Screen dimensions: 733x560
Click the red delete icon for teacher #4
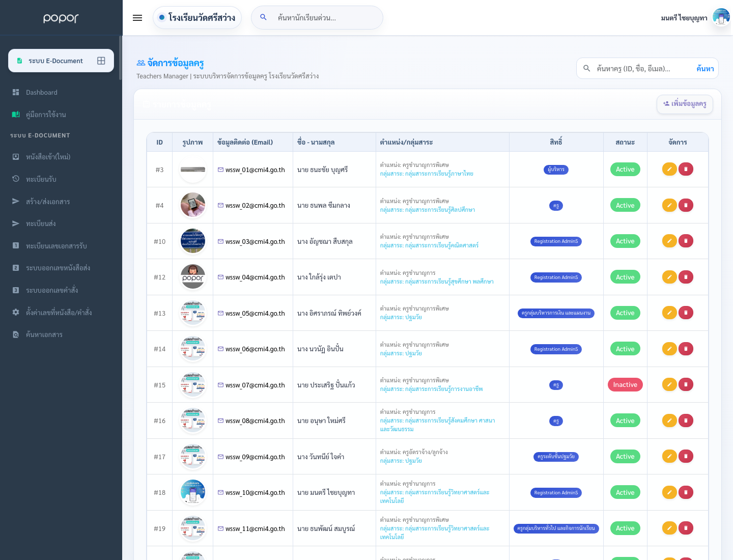tap(686, 205)
